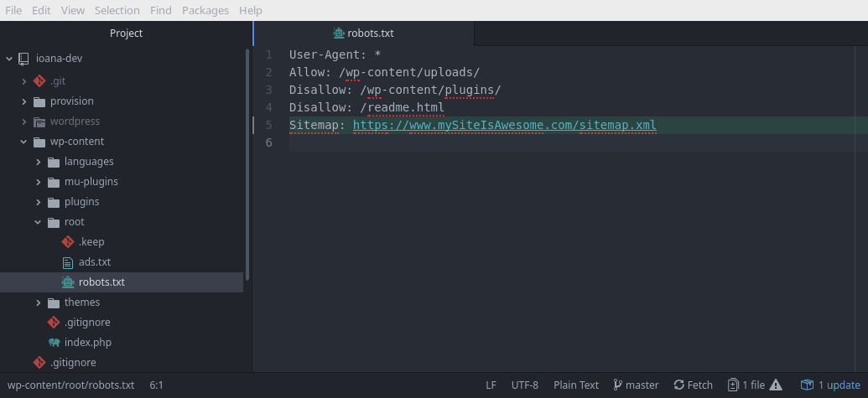Screen dimensions: 868x398
Task: Open the Find menu
Action: click(x=161, y=11)
